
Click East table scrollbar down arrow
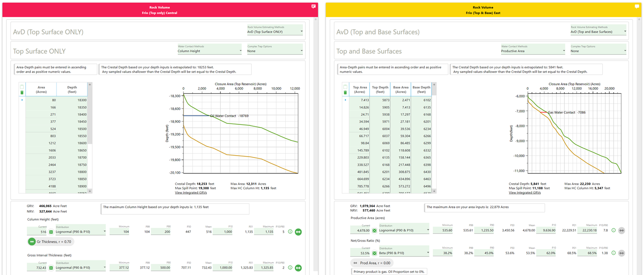(x=434, y=191)
